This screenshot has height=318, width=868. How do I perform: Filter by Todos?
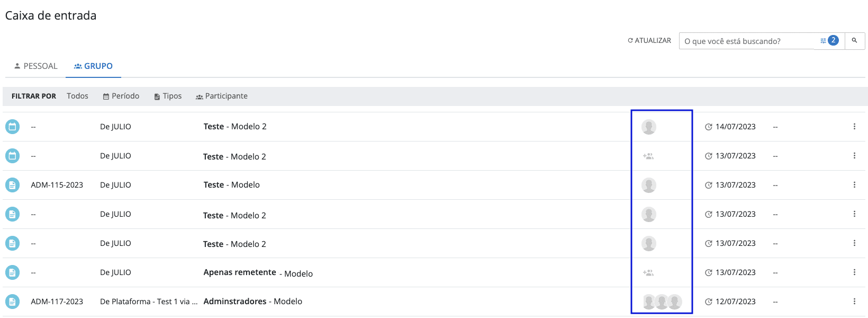[77, 96]
